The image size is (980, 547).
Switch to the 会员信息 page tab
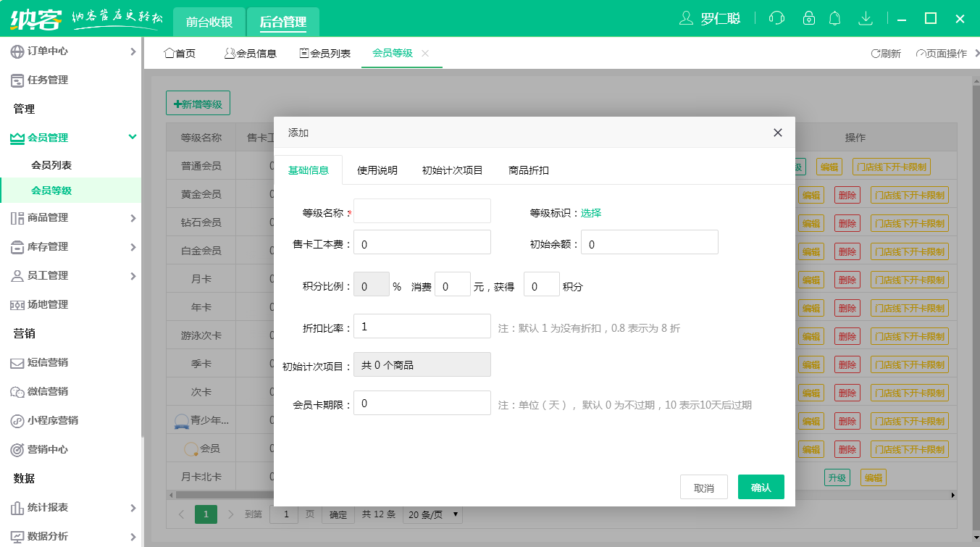pyautogui.click(x=251, y=54)
